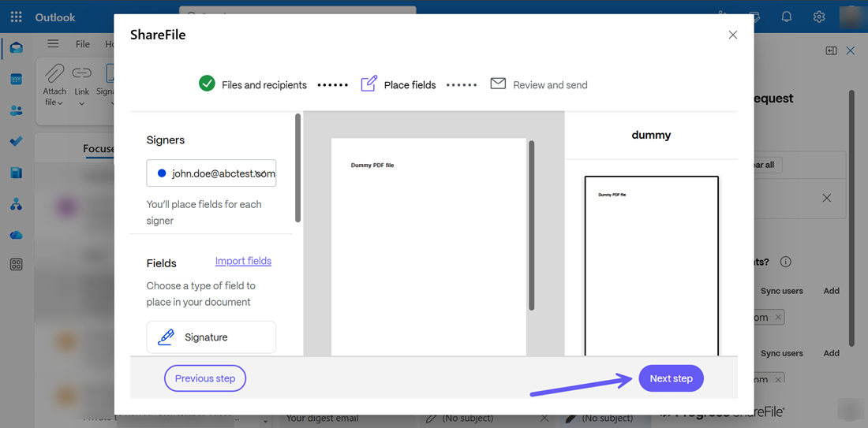This screenshot has width=868, height=428.
Task: Expand the Link dropdown arrow
Action: (x=82, y=103)
